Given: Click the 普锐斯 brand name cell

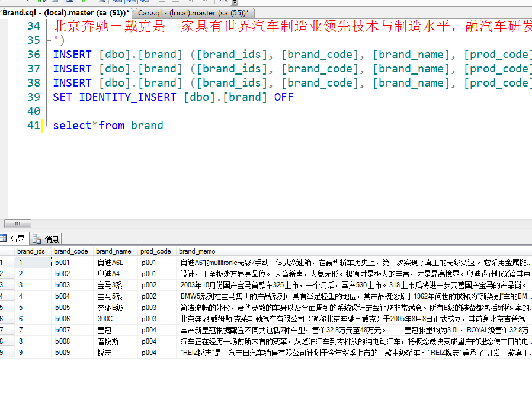Looking at the screenshot, I should tap(116, 341).
